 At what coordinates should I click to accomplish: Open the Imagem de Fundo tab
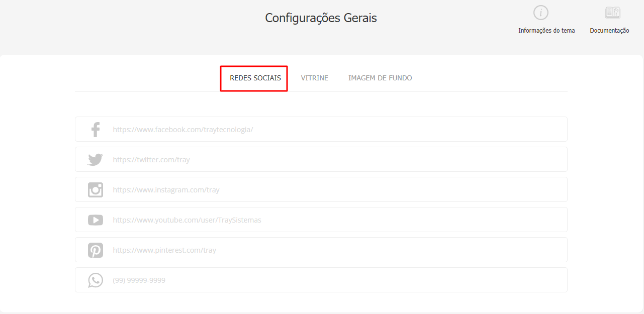380,78
